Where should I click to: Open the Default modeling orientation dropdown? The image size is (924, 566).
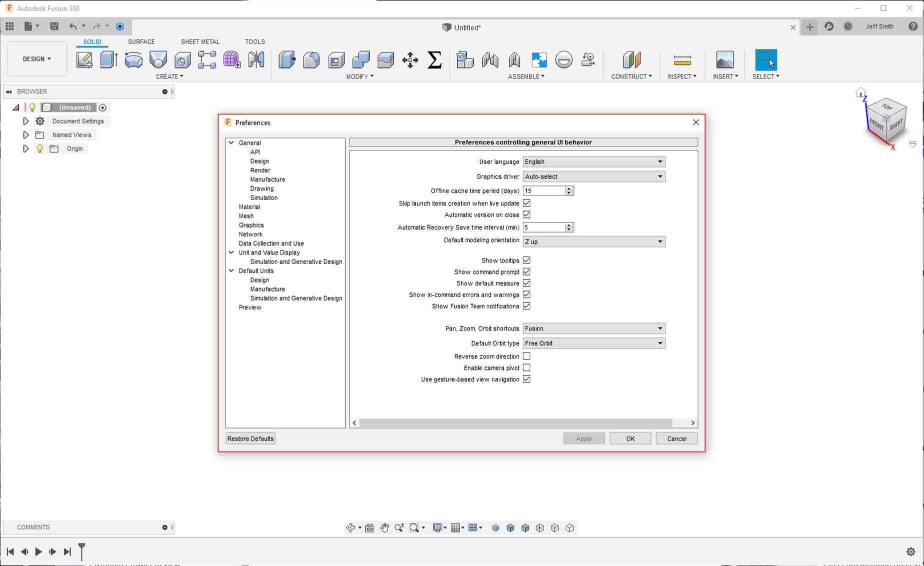click(594, 241)
